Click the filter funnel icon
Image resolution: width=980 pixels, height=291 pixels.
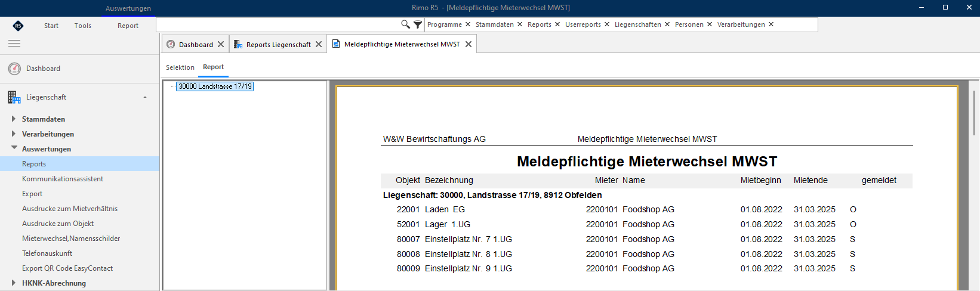(418, 24)
